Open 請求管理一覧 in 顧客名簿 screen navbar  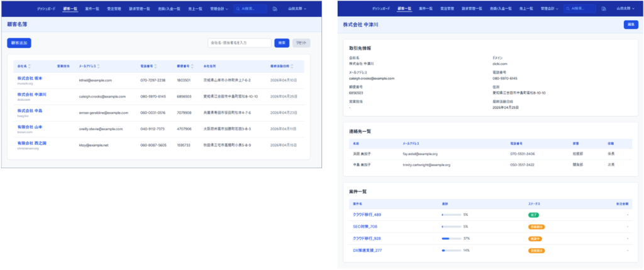(x=139, y=9)
